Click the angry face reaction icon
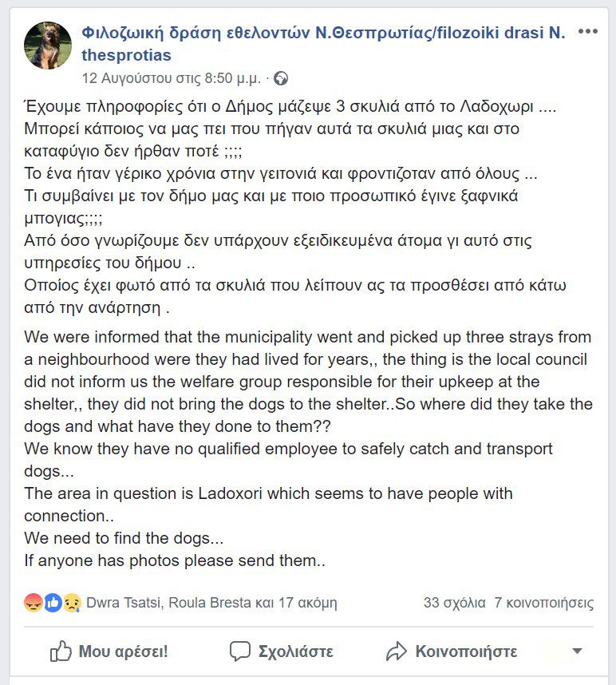 click(34, 602)
